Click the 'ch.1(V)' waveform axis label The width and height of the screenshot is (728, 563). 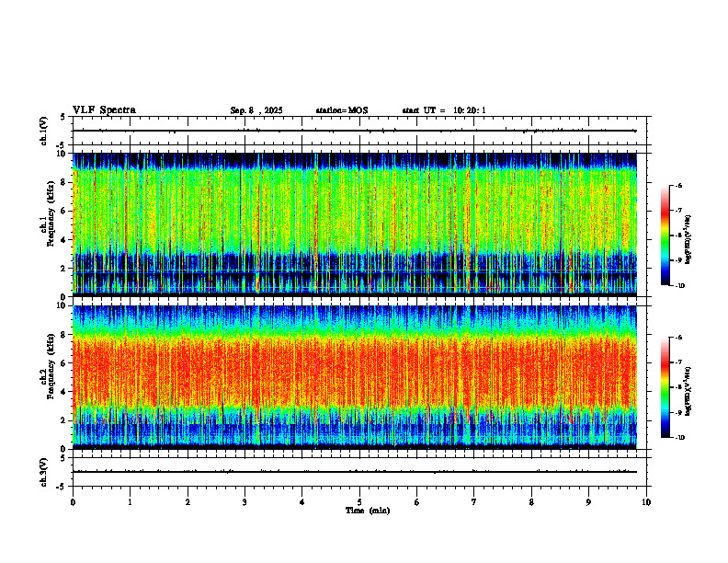point(44,131)
